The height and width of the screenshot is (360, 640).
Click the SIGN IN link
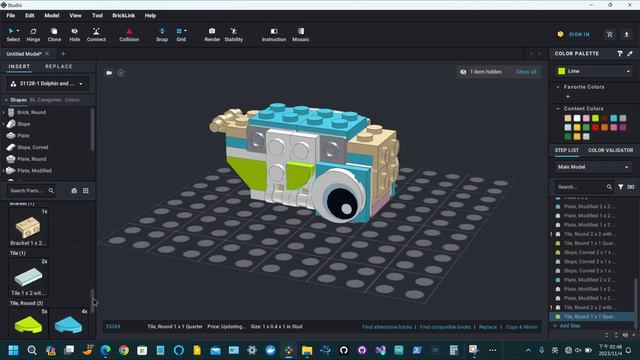tap(579, 34)
